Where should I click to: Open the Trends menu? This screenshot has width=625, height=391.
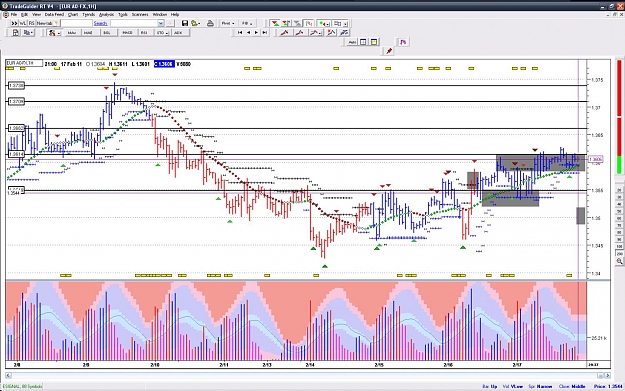coord(88,14)
